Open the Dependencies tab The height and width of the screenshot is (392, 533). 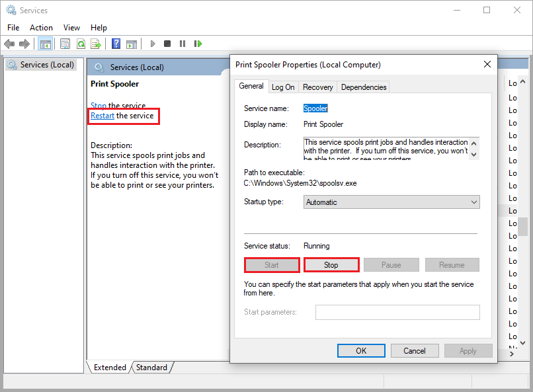(x=364, y=87)
